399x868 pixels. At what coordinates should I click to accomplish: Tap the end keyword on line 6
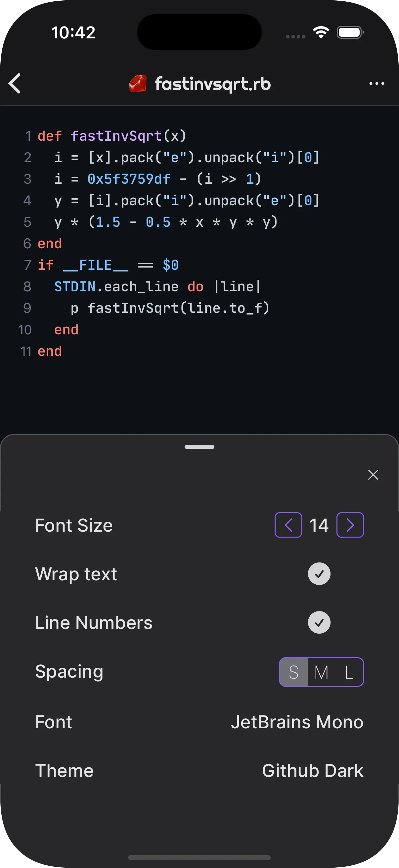50,244
